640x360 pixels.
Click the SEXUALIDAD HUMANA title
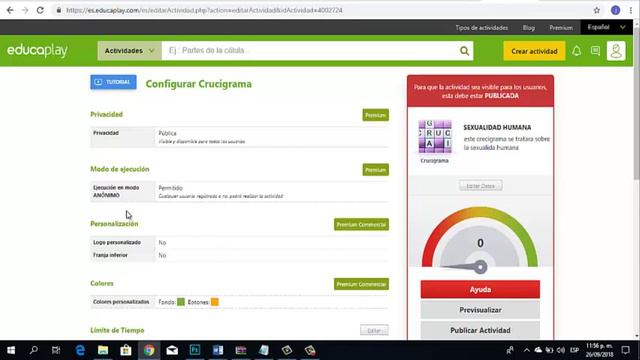tap(497, 127)
